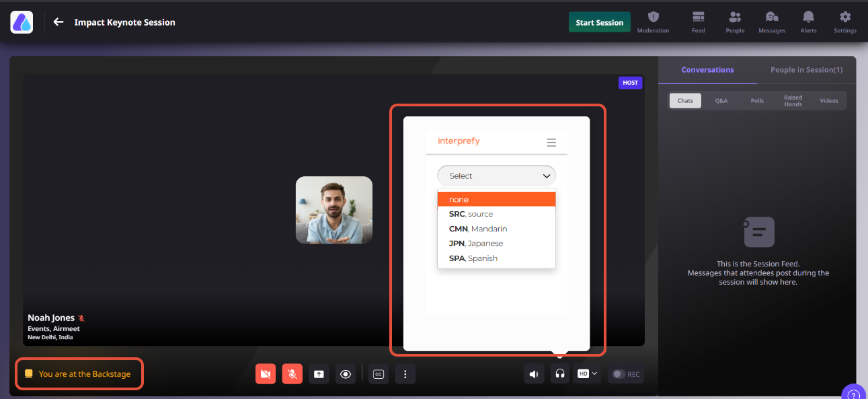Viewport: 868px width, 399px height.
Task: Click the 'Impact Keynote Session' title
Action: [x=124, y=22]
